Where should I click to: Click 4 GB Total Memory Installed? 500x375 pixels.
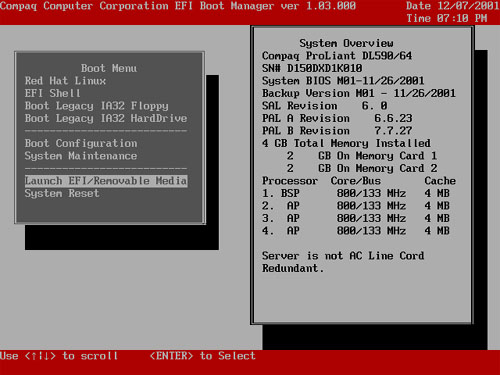click(346, 143)
